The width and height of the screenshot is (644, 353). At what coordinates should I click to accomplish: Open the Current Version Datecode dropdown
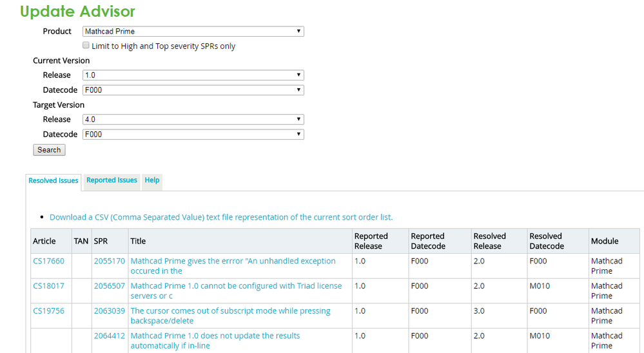click(x=193, y=90)
